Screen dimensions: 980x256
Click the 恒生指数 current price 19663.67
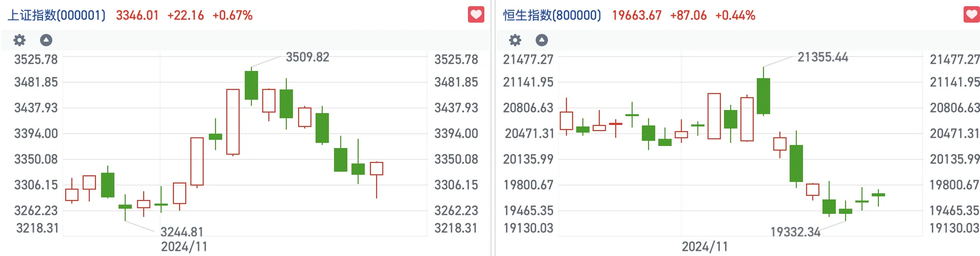coord(636,15)
